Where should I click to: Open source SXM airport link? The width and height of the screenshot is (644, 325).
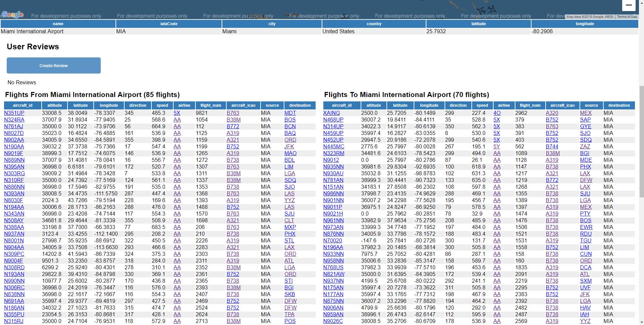pos(586,281)
